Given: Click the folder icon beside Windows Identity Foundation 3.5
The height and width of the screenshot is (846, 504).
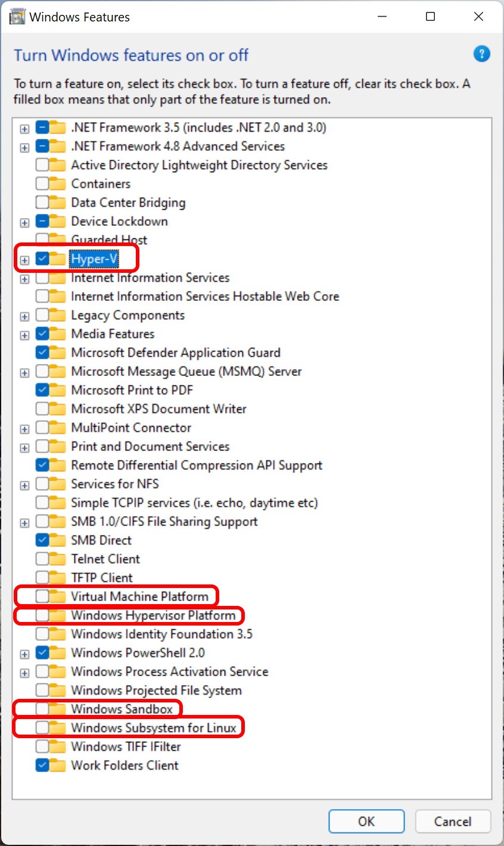Looking at the screenshot, I should (x=58, y=634).
